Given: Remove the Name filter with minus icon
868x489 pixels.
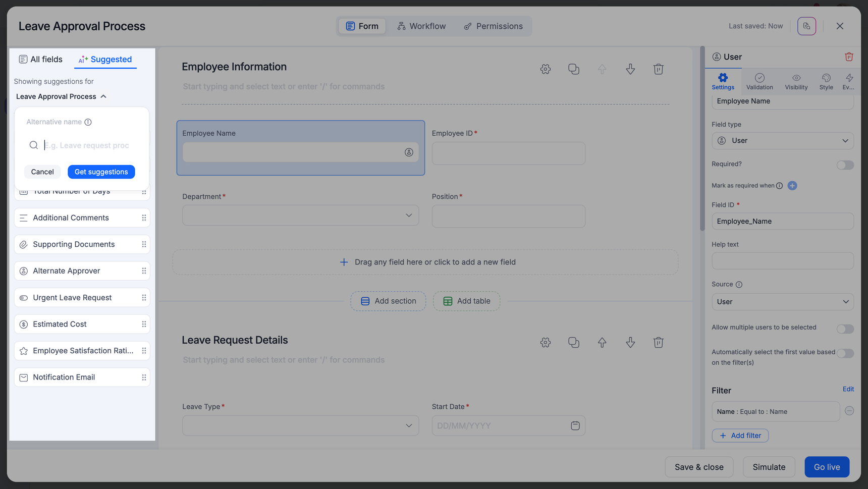Looking at the screenshot, I should pyautogui.click(x=849, y=411).
